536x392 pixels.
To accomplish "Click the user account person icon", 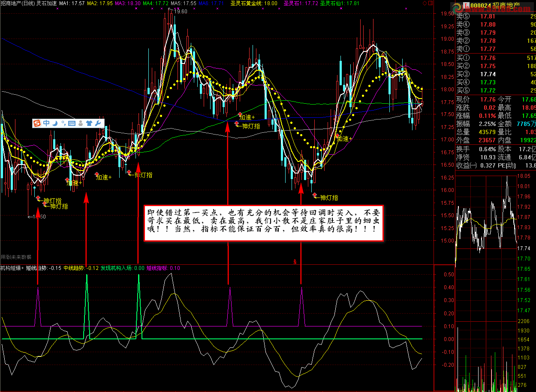I will pos(81,123).
